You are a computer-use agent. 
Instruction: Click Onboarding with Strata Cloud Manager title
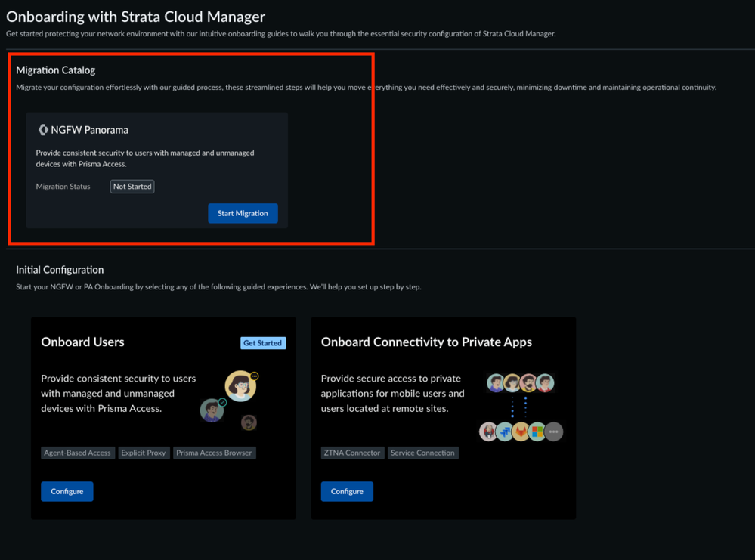[136, 17]
